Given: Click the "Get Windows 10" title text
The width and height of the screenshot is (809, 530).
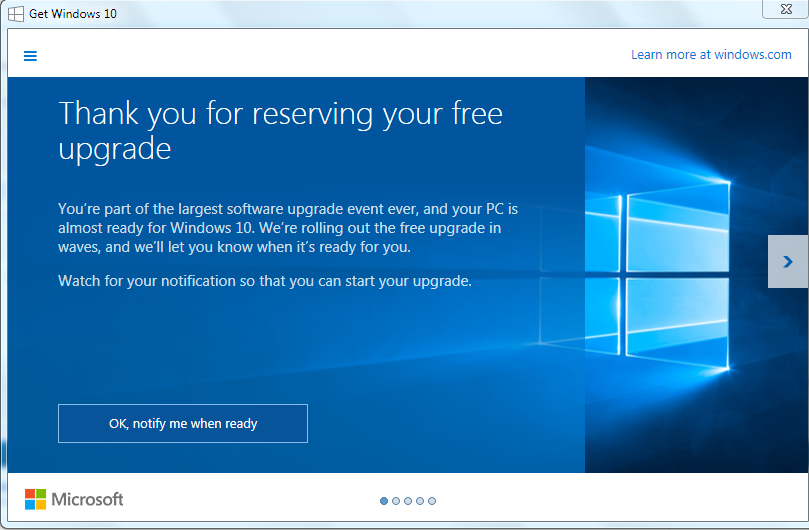Looking at the screenshot, I should (x=73, y=14).
